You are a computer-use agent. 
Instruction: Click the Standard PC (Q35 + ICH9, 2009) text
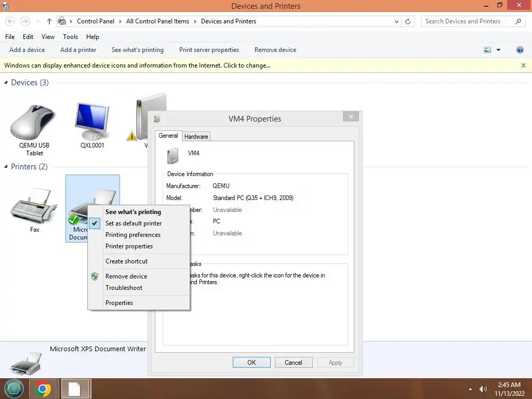pos(253,198)
